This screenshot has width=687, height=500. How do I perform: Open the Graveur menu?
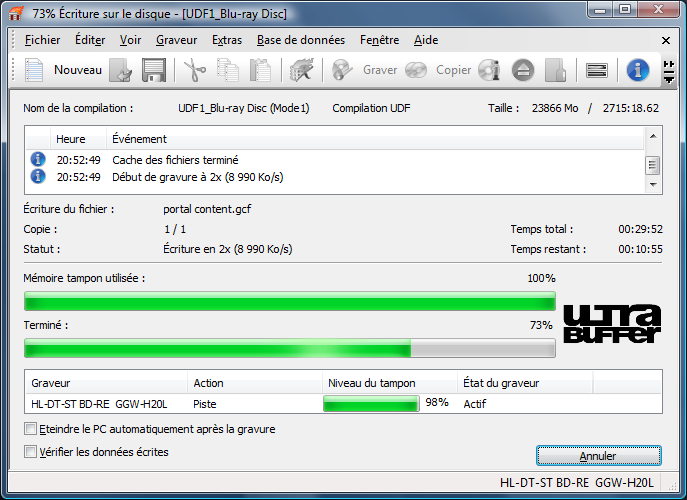click(176, 40)
